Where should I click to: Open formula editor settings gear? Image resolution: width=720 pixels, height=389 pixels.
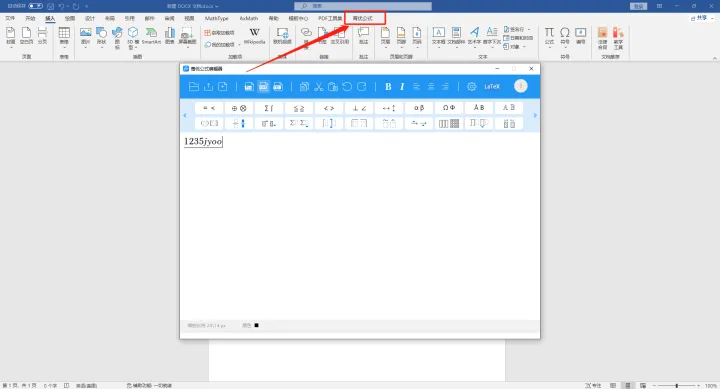(472, 86)
